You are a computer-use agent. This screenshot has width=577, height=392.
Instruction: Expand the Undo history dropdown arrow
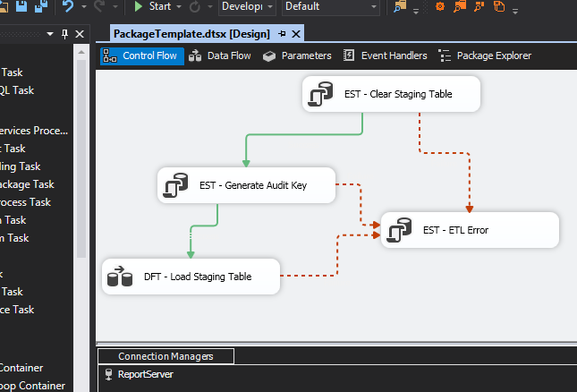click(81, 7)
